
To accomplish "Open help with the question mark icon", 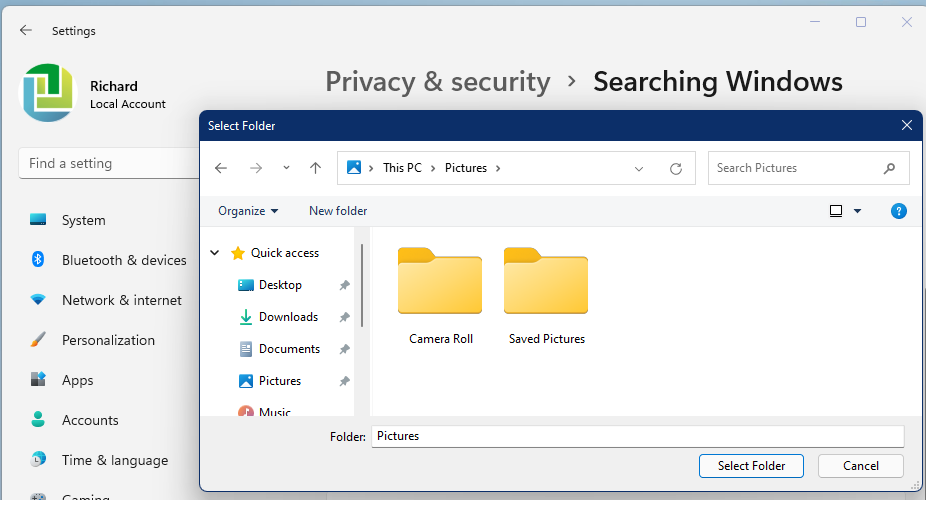I will [899, 211].
